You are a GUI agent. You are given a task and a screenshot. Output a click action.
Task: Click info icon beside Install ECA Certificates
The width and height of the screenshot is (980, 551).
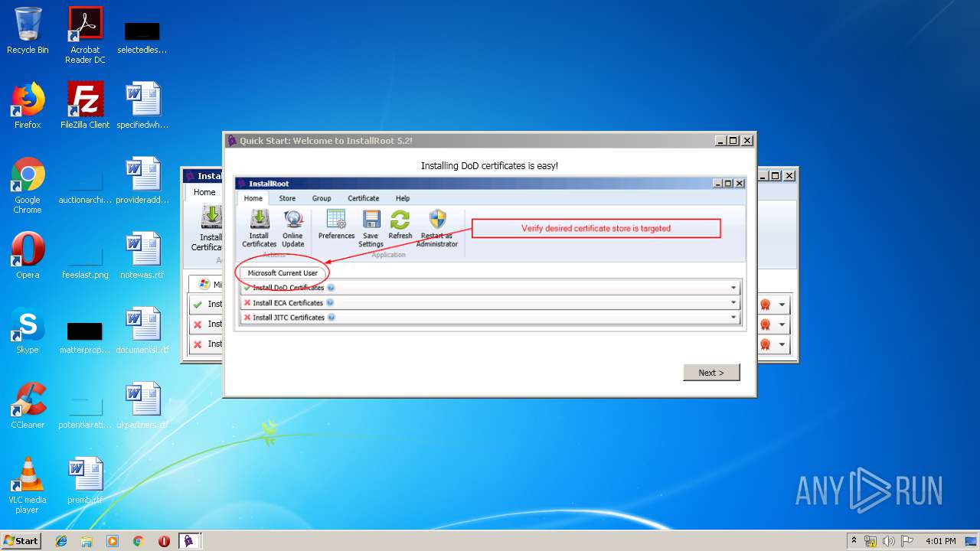point(330,302)
